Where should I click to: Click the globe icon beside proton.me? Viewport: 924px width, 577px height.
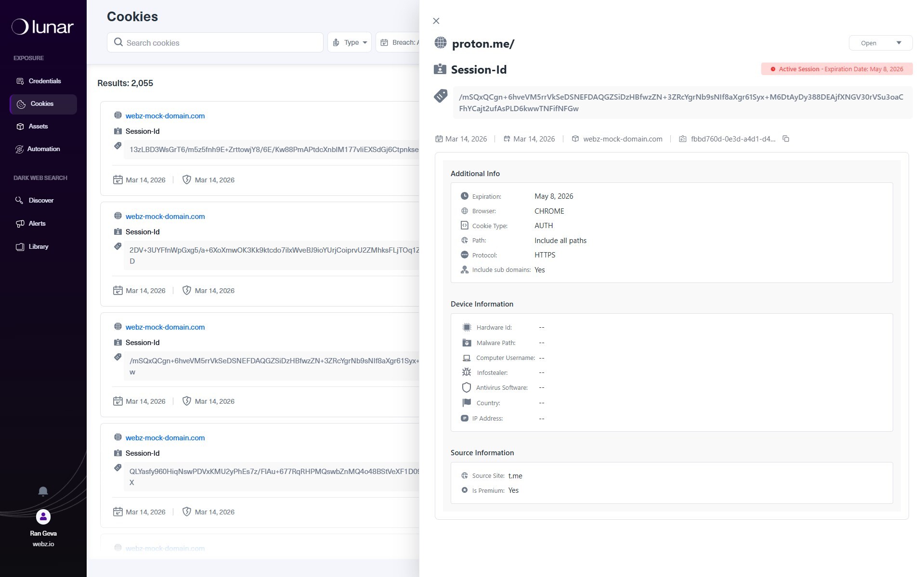(x=440, y=43)
